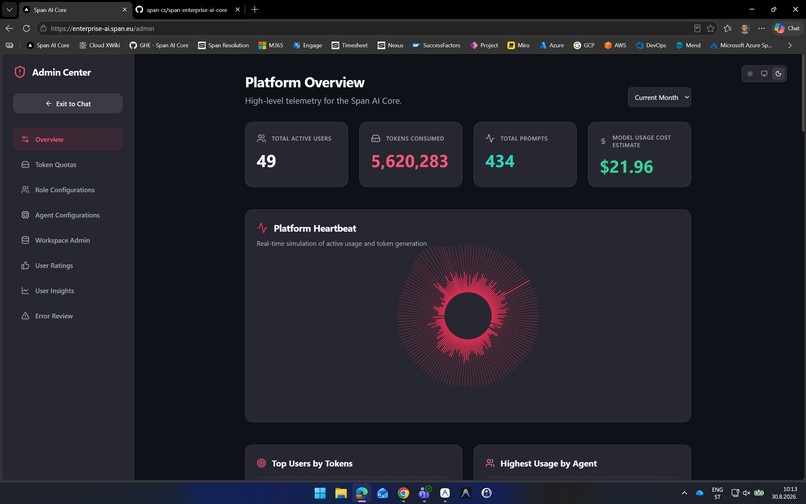The width and height of the screenshot is (806, 504).
Task: Open the browser favorites list icon
Action: (x=727, y=28)
